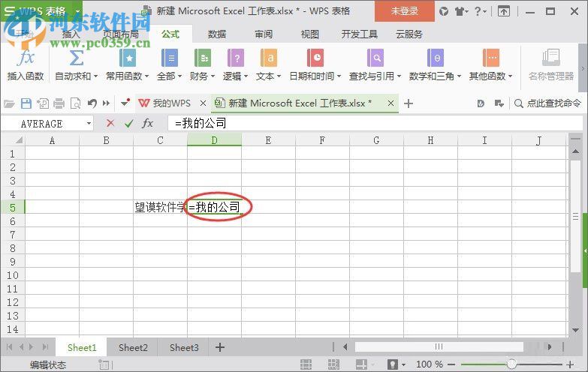The height and width of the screenshot is (372, 588).
Task: Open the WPS 表格 application menu arrow
Action: pyautogui.click(x=77, y=11)
